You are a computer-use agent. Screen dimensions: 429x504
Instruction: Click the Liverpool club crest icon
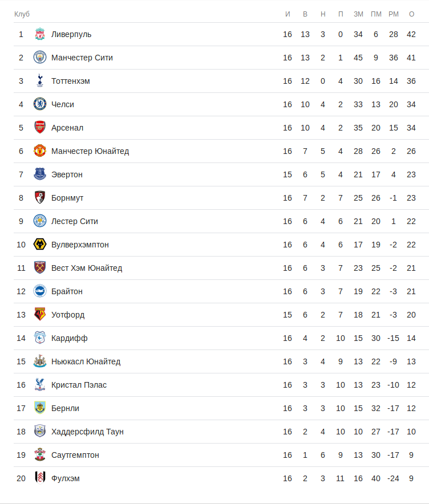pos(39,34)
